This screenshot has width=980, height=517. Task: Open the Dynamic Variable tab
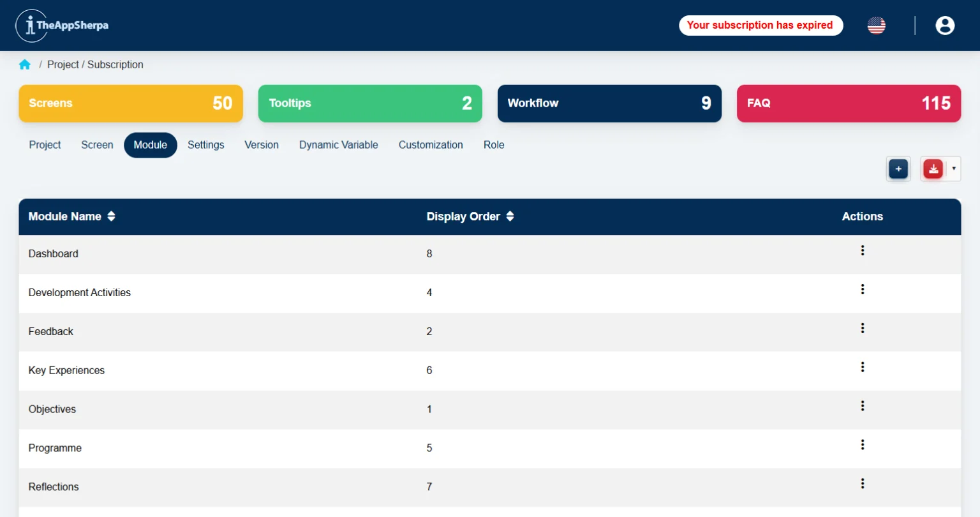pyautogui.click(x=338, y=145)
